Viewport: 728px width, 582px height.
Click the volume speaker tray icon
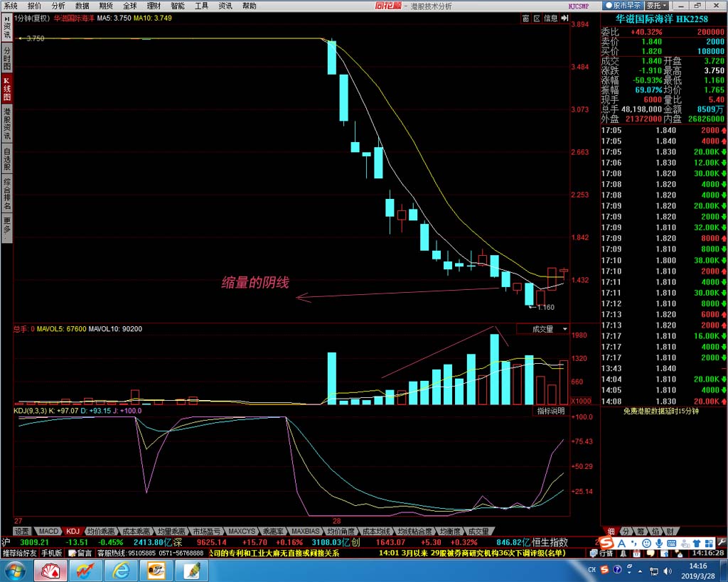(x=668, y=571)
